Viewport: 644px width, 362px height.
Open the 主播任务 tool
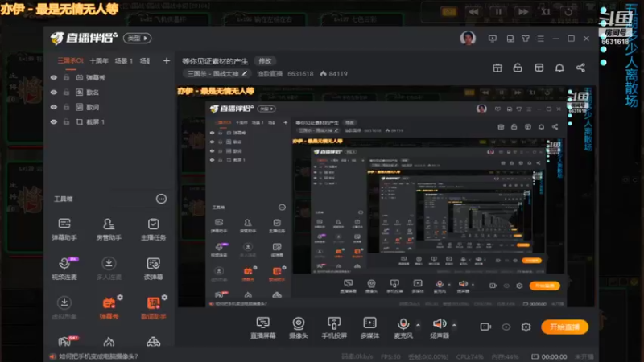click(153, 229)
